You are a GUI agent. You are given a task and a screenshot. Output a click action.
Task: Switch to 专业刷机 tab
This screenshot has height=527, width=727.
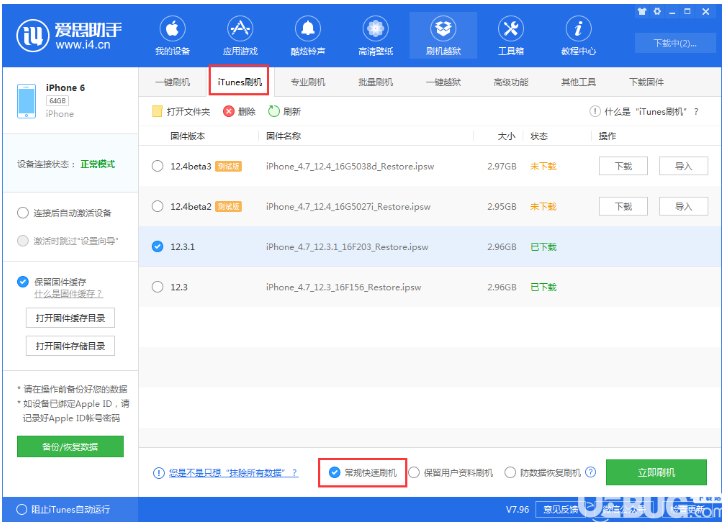[308, 82]
